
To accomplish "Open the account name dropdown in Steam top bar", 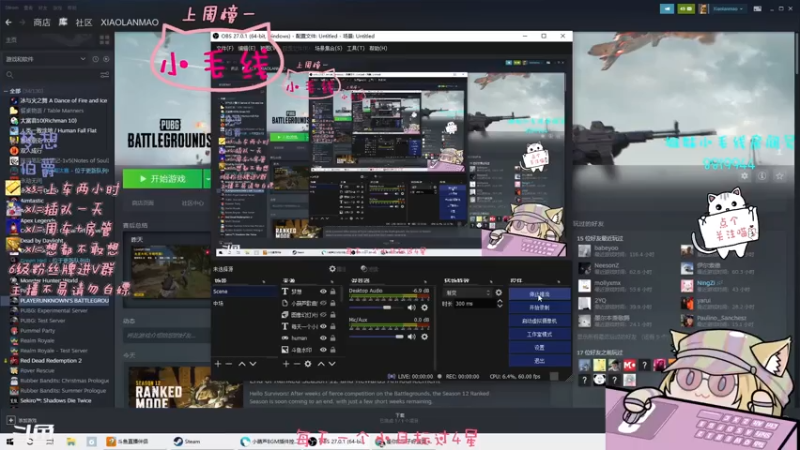I will click(x=728, y=9).
